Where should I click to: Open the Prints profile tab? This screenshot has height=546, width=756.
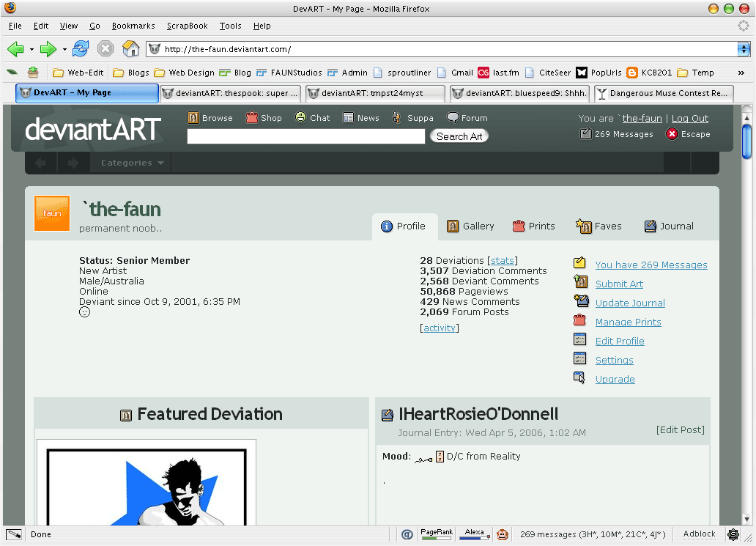pos(534,226)
